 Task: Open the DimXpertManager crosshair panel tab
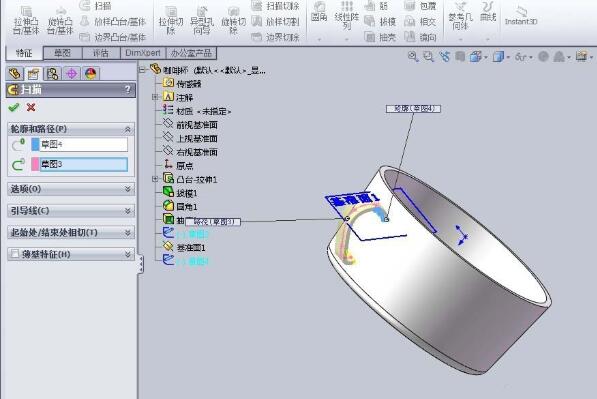click(72, 73)
